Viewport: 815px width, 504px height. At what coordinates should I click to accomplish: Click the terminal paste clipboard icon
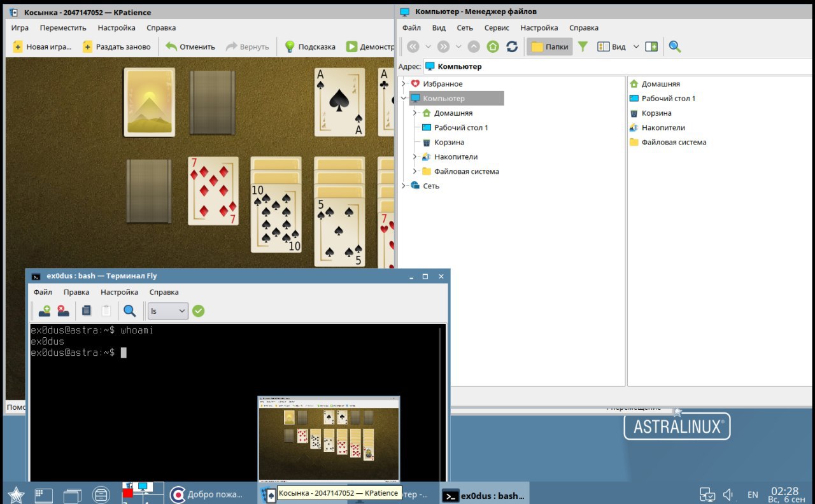click(106, 311)
